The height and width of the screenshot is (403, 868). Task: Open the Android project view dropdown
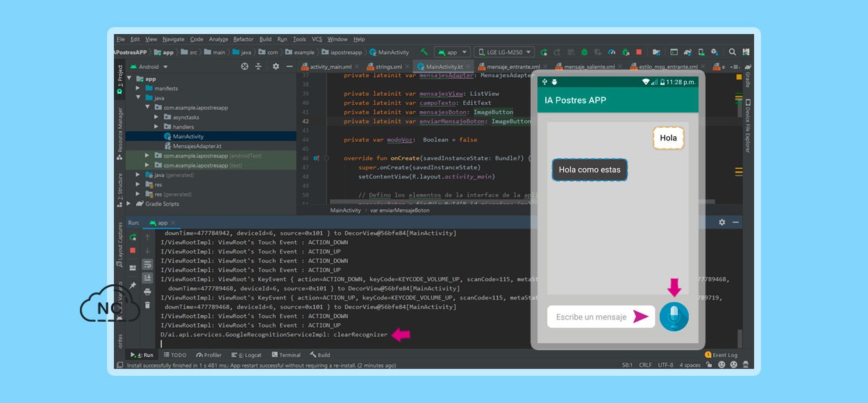[x=149, y=67]
